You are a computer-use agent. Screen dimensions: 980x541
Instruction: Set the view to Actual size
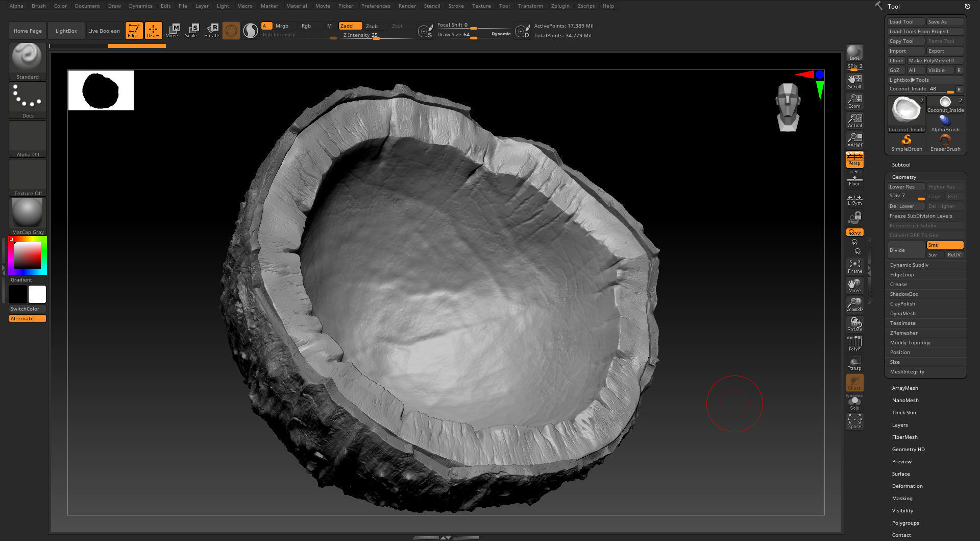click(x=854, y=121)
